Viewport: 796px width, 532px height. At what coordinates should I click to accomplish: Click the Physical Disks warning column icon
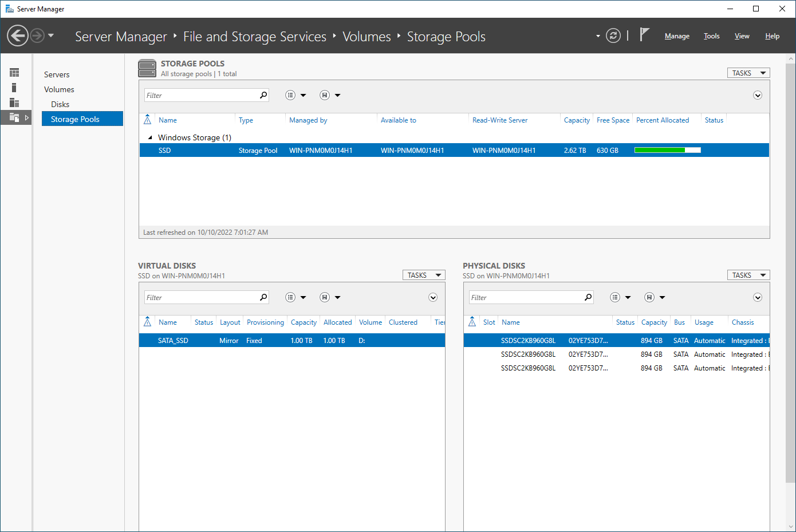click(472, 322)
